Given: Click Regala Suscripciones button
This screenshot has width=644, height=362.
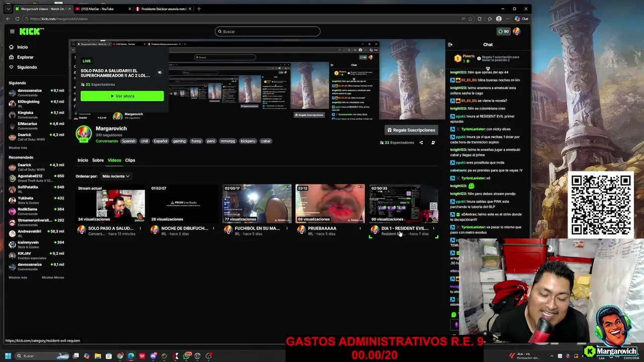Looking at the screenshot, I should tap(411, 130).
